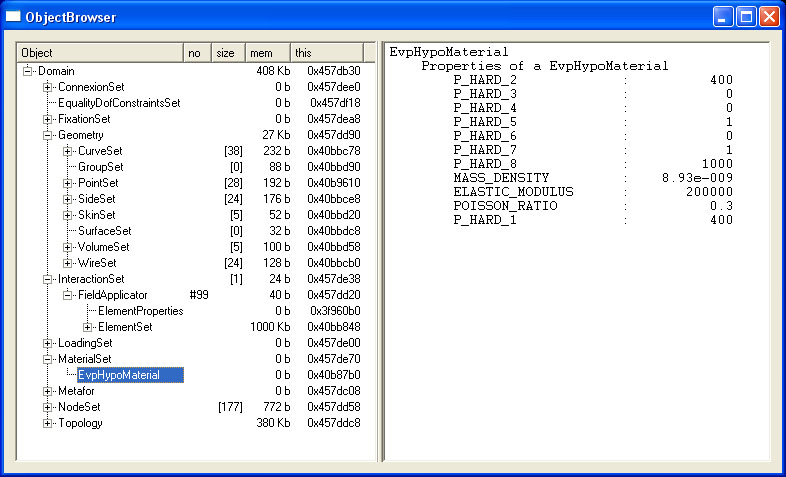Click the [177] size cell
Viewport: 786px width, 477px height.
point(230,407)
